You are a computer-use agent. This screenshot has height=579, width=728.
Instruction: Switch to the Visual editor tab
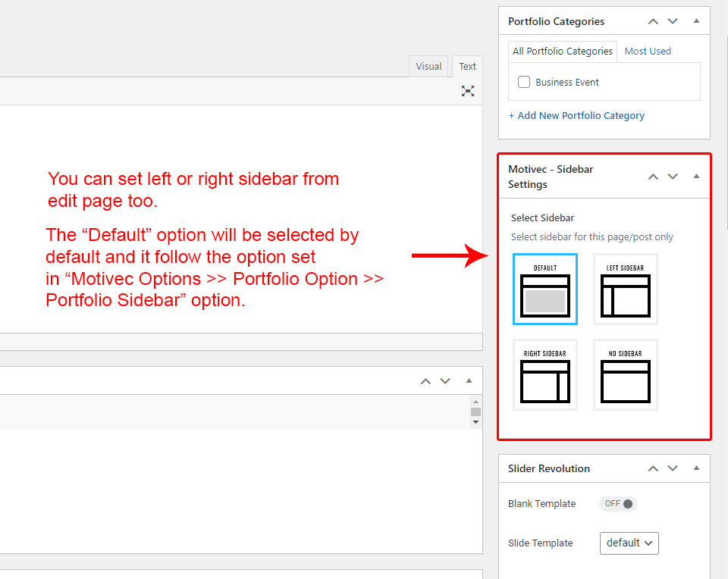pyautogui.click(x=428, y=66)
